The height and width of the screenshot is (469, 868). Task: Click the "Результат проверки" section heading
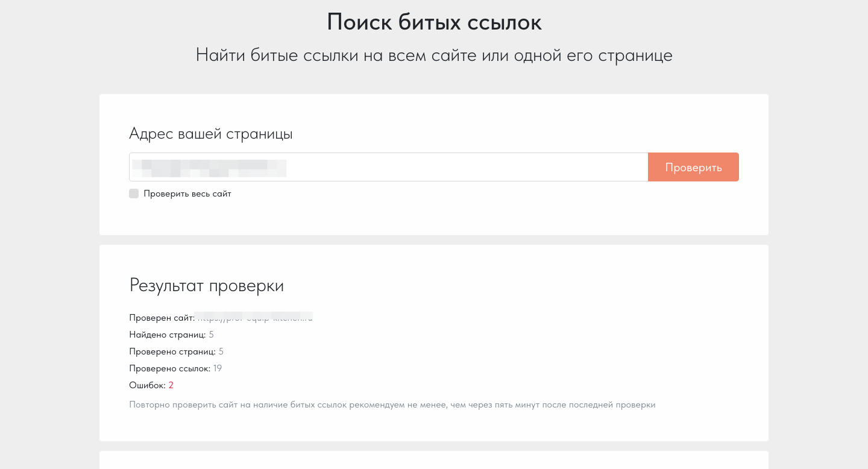click(x=206, y=285)
